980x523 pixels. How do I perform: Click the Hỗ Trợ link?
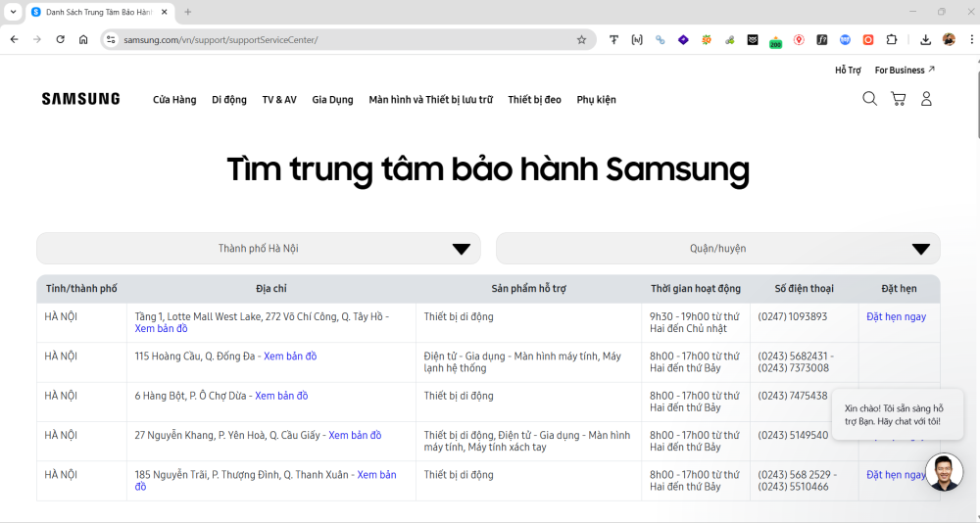848,70
